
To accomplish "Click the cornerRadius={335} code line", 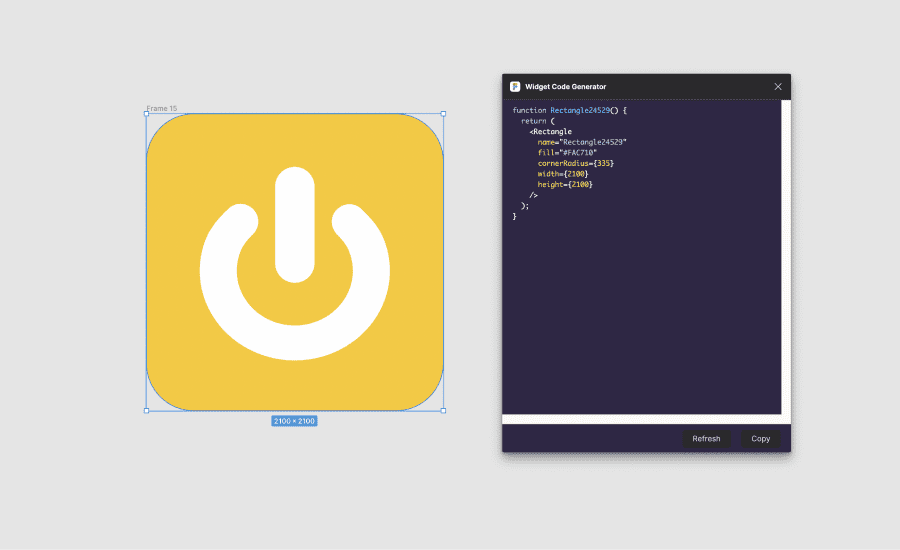I will coord(576,163).
